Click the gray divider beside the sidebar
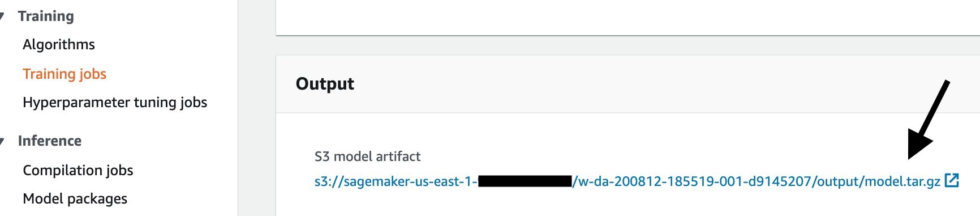Screen dimensions: 980x216 point(257,108)
